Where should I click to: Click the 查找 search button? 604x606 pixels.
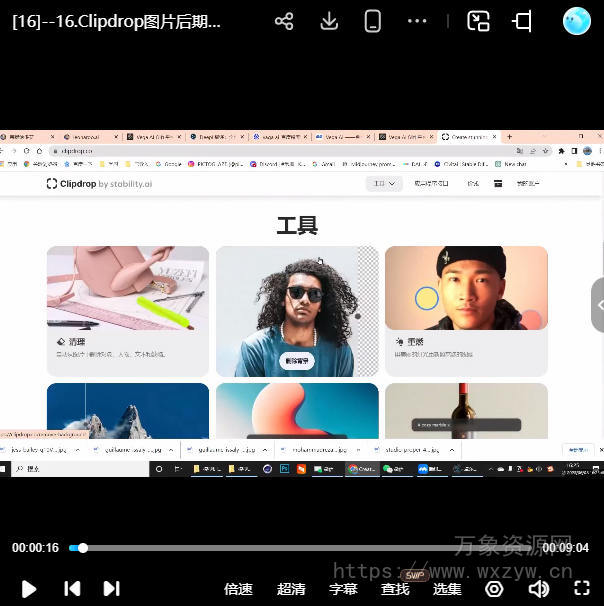395,589
